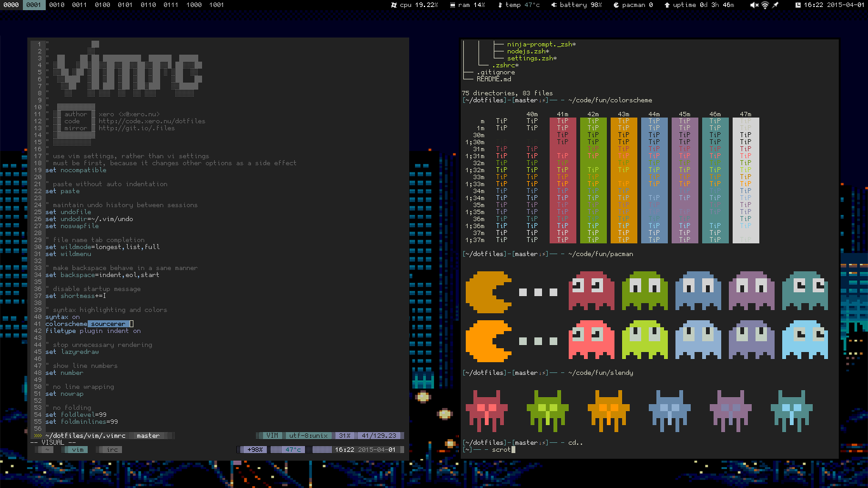
Task: Click the pin icon next to wifi
Action: coord(776,5)
